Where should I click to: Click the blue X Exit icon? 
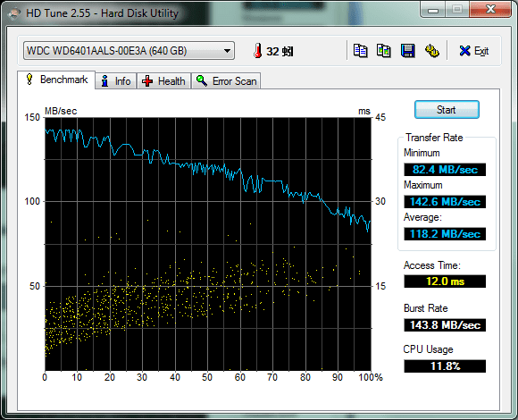point(464,51)
